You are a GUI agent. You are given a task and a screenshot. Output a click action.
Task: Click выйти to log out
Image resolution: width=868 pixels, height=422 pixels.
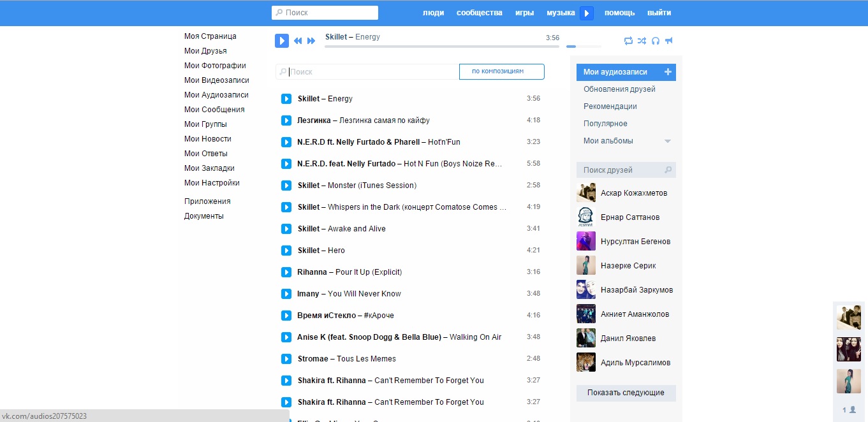(659, 13)
